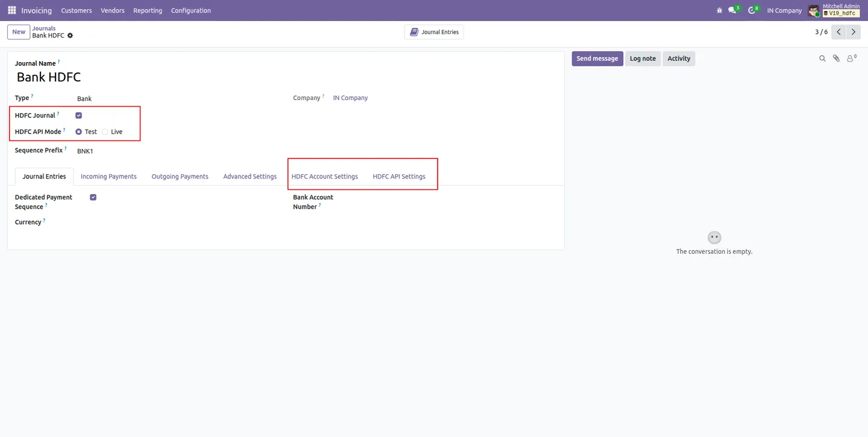
Task: Go back via Journals breadcrumb link
Action: click(44, 28)
